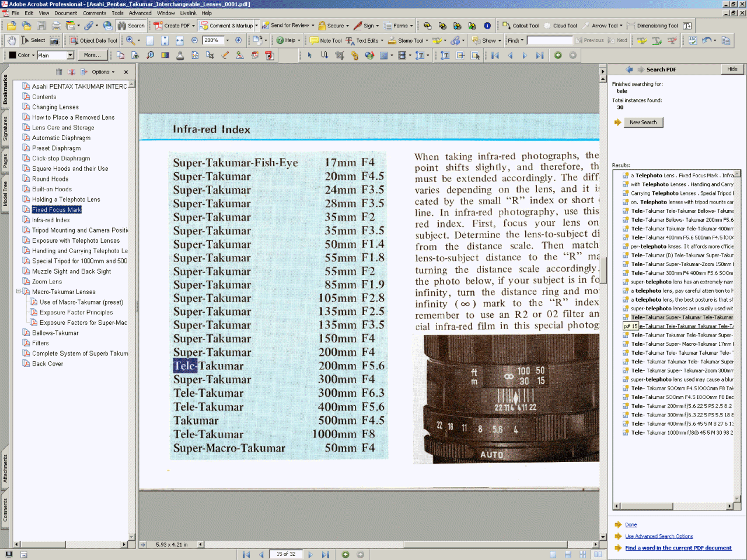Open the Plain style dropdown
Screen dimensions: 747x560
coord(71,55)
